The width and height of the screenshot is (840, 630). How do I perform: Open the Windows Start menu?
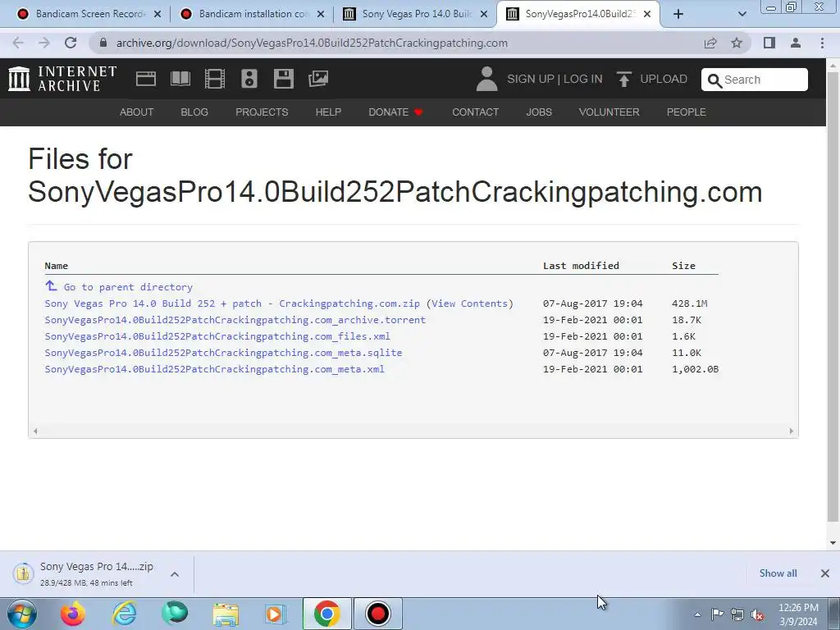click(x=22, y=614)
